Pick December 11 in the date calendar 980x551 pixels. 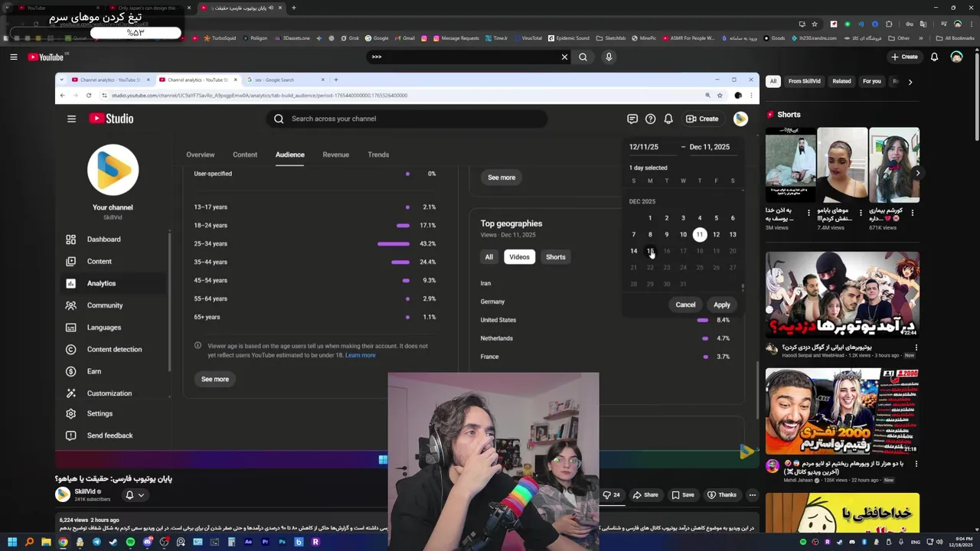(699, 234)
